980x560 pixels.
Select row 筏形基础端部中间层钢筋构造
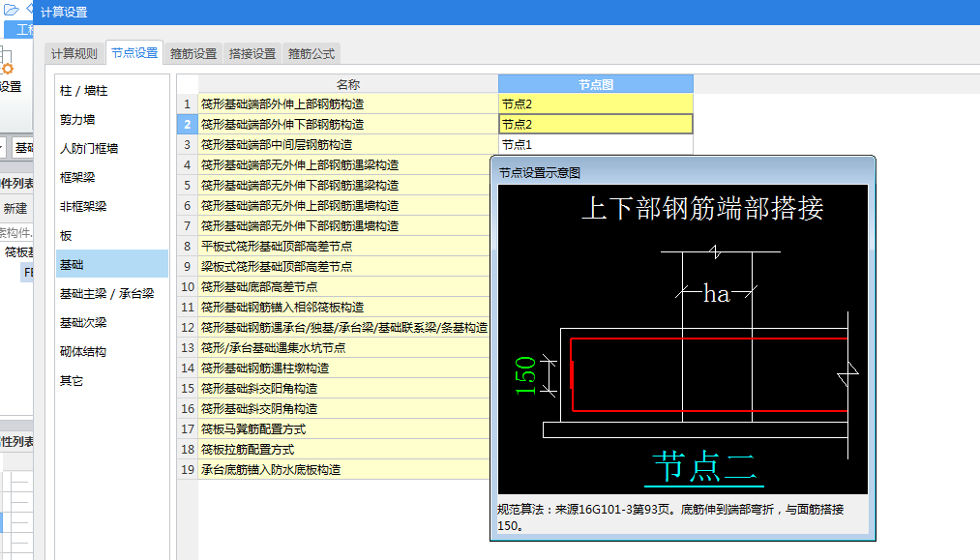[x=348, y=144]
